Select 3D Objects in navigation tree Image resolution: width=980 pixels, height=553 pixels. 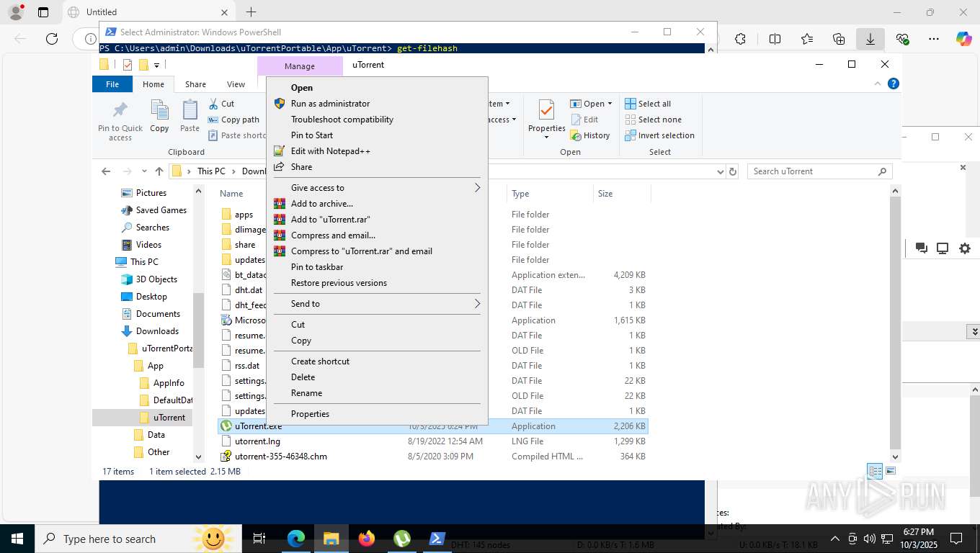click(x=156, y=279)
